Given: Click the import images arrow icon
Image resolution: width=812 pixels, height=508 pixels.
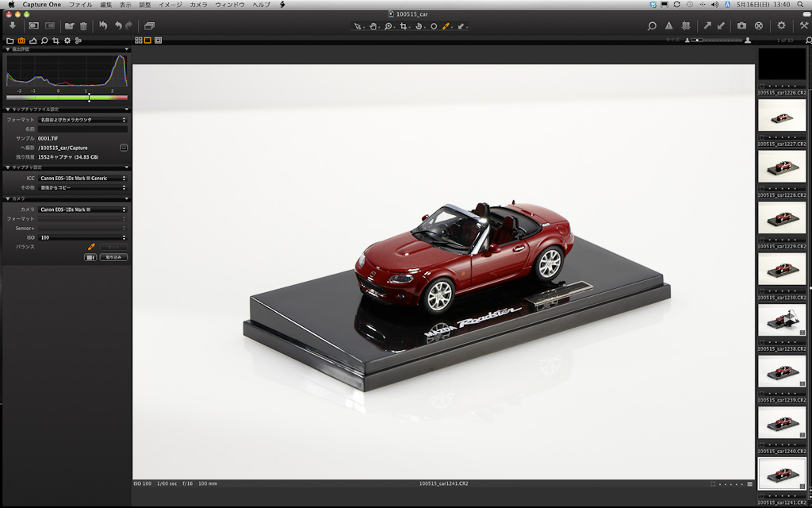Looking at the screenshot, I should 13,25.
